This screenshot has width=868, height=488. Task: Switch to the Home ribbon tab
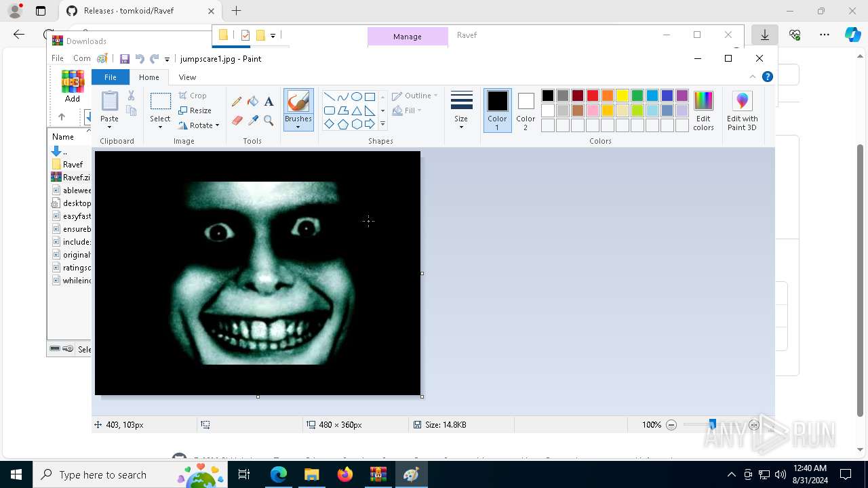click(x=149, y=77)
